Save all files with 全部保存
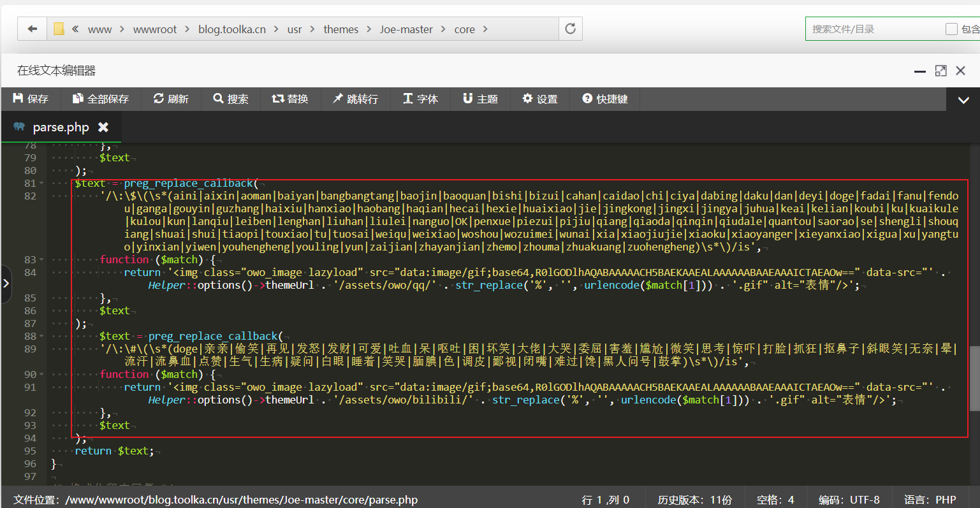The width and height of the screenshot is (980, 508). 101,99
